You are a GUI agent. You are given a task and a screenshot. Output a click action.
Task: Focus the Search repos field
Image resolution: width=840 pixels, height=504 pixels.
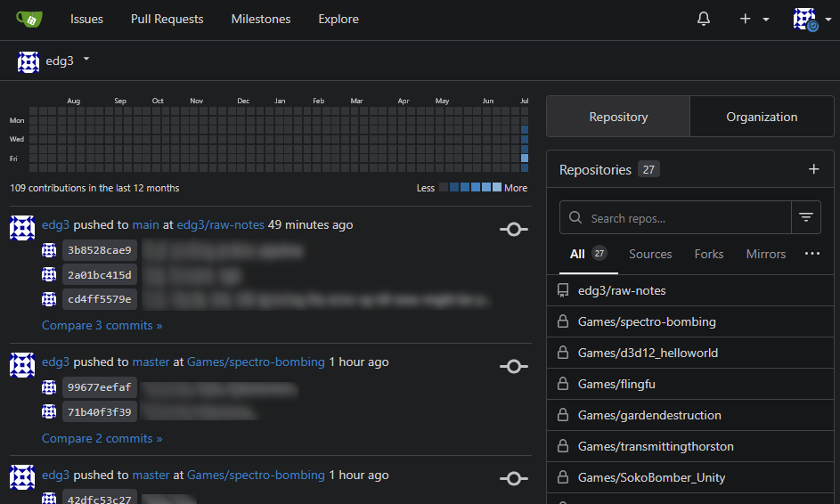pyautogui.click(x=675, y=217)
